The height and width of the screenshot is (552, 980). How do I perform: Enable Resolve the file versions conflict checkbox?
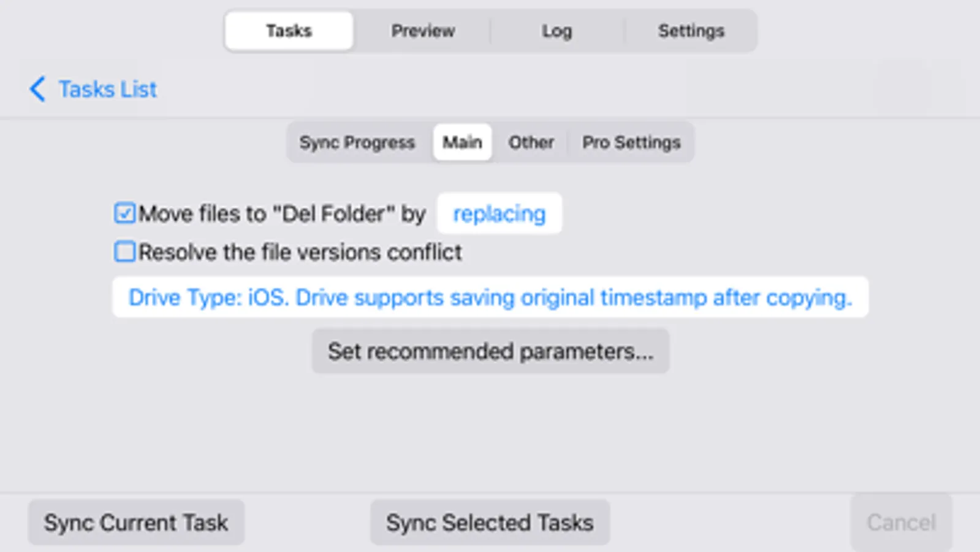pyautogui.click(x=124, y=251)
